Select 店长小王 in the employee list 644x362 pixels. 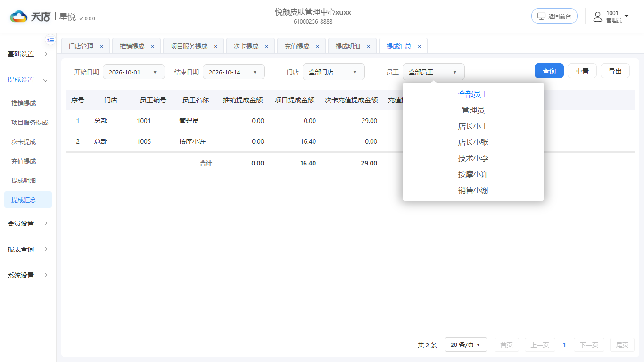[473, 126]
